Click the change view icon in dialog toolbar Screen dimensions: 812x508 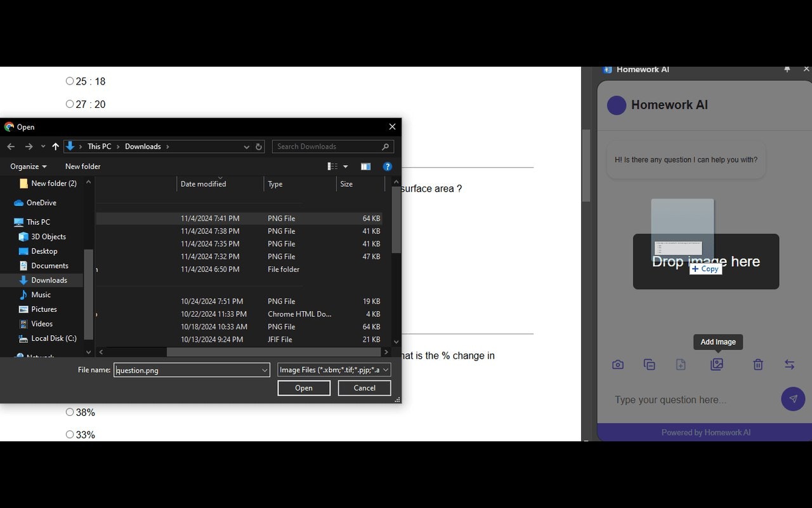(x=332, y=166)
